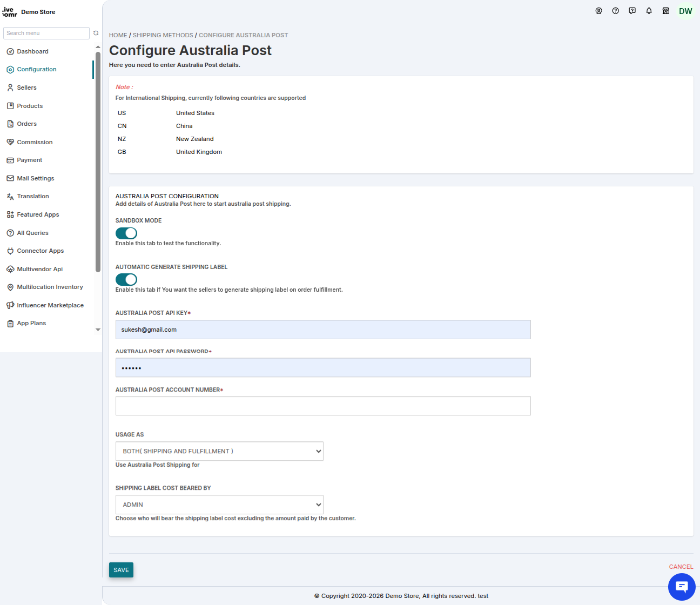700x605 pixels.
Task: Click the sidebar scroll up arrow
Action: tap(98, 47)
